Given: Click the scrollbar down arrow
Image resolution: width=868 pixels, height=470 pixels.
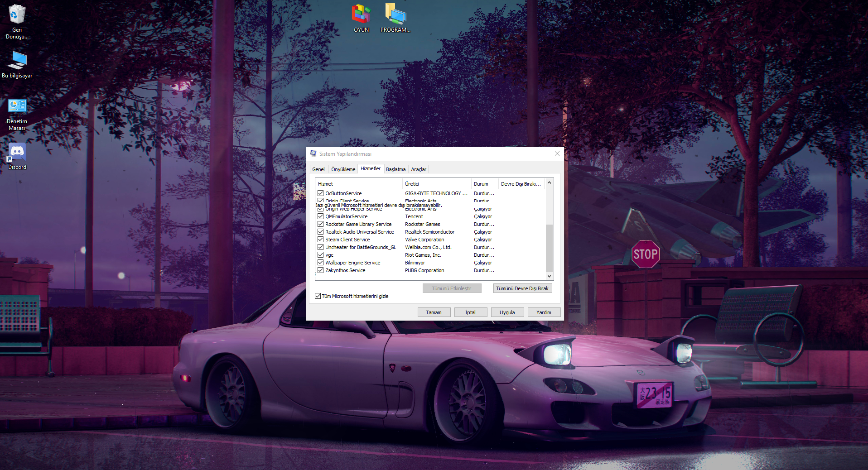Looking at the screenshot, I should point(549,276).
